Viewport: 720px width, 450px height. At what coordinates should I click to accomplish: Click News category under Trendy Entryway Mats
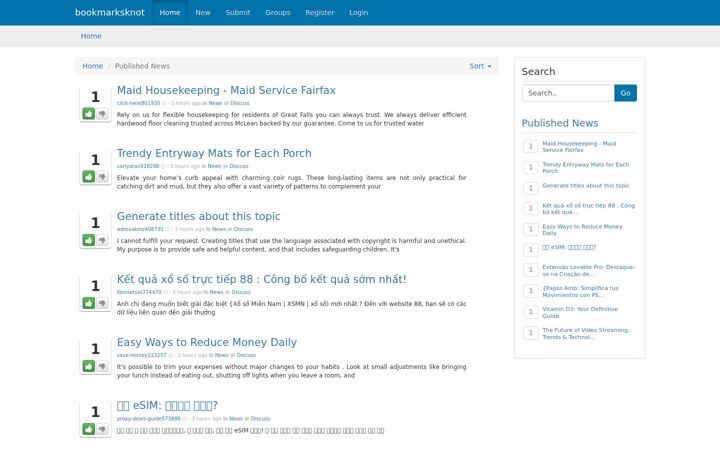tap(214, 166)
